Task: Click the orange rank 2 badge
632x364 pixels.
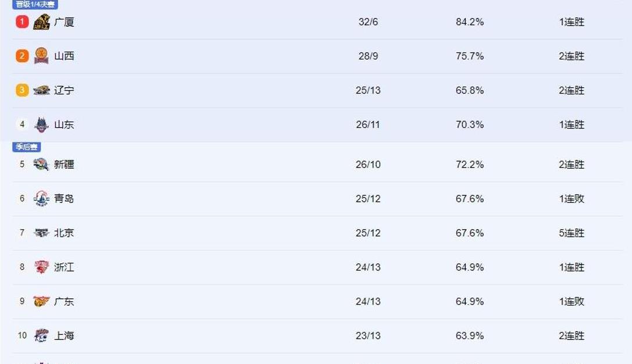Action: tap(22, 56)
